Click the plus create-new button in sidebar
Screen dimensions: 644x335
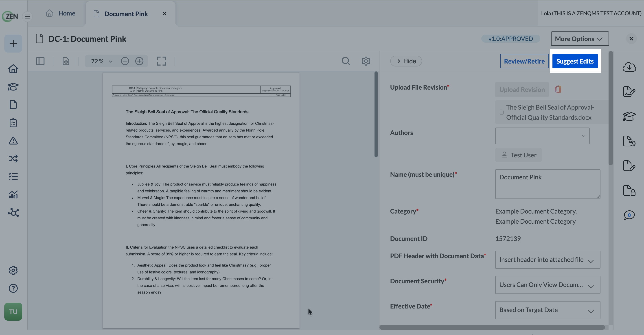(13, 44)
